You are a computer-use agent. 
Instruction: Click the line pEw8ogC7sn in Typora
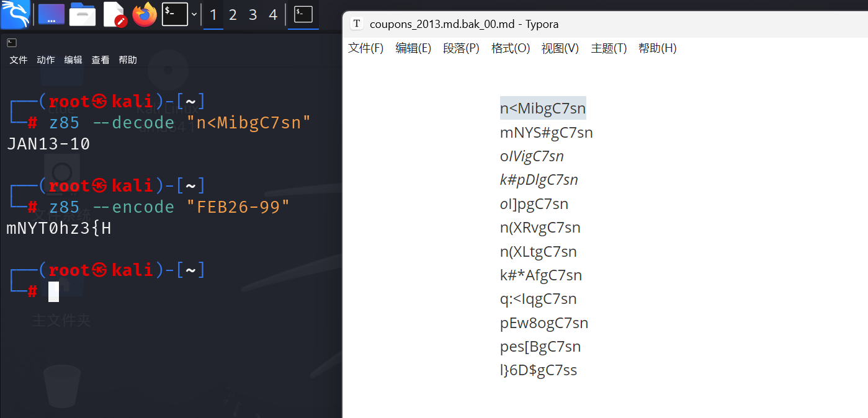point(544,323)
